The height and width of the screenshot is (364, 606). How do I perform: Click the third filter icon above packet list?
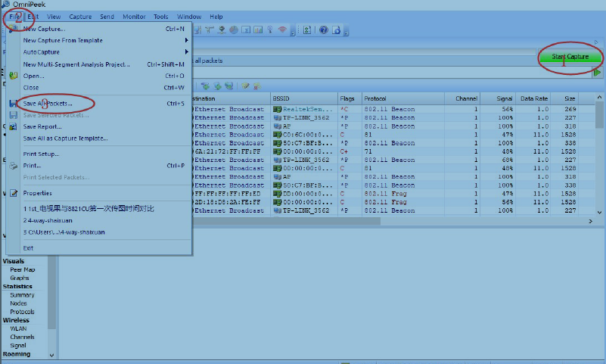coord(229,86)
